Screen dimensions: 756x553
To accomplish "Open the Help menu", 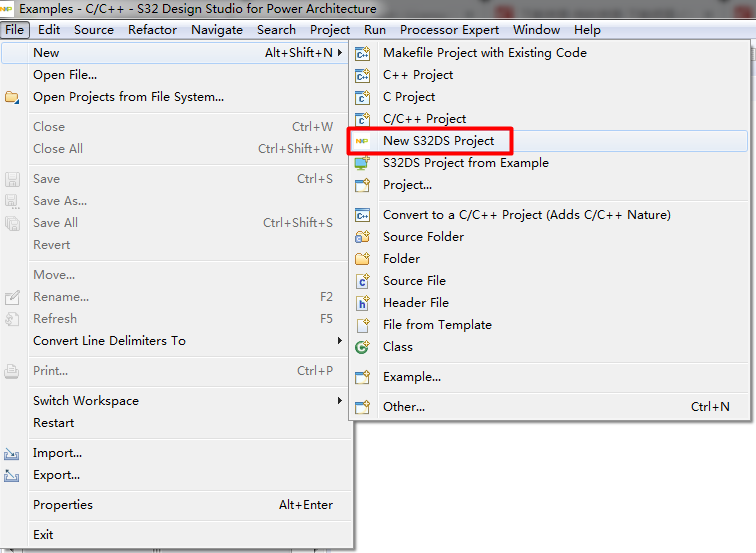I will tap(587, 30).
